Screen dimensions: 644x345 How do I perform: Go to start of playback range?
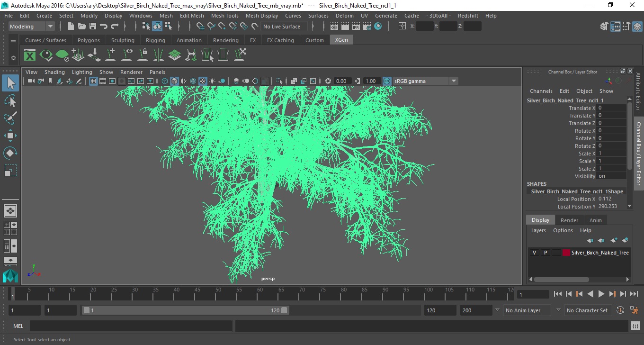(x=557, y=294)
